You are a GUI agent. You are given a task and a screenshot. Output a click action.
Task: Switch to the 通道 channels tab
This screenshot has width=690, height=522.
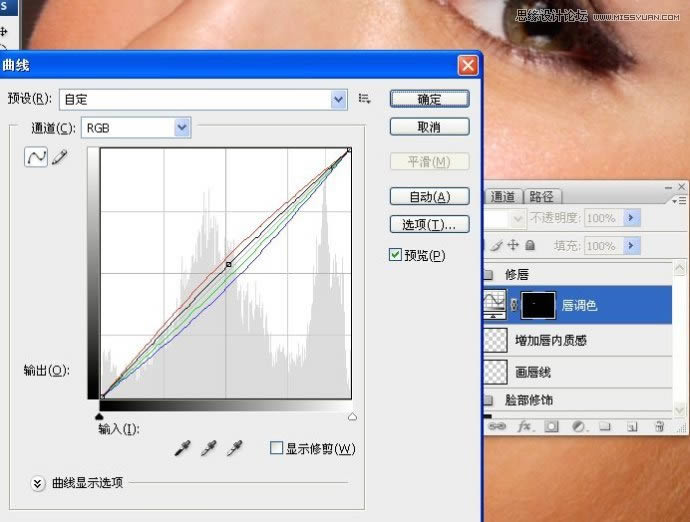(503, 197)
